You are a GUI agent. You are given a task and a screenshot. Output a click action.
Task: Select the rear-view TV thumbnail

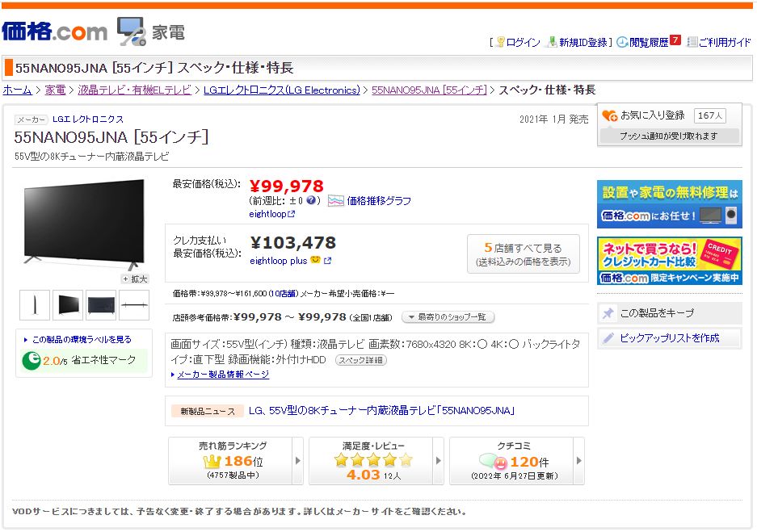coord(101,305)
